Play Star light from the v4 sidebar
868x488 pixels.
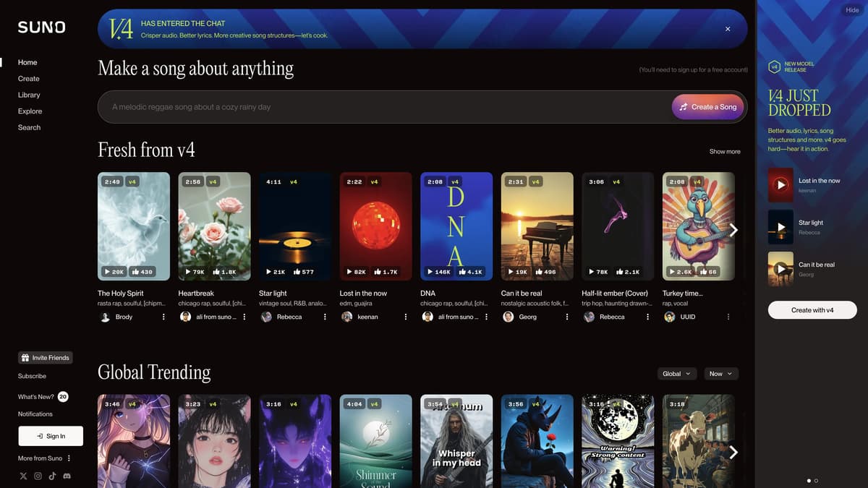click(780, 227)
